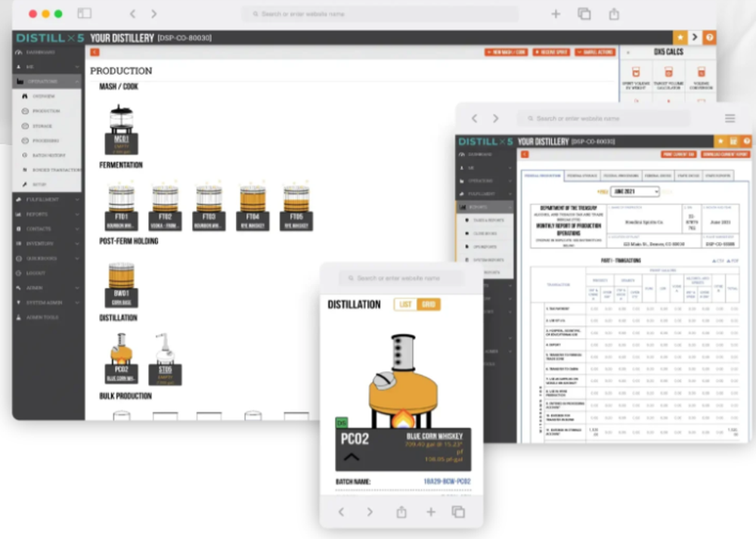Toggle the favorite star in the header
The height and width of the screenshot is (539, 756).
[x=681, y=37]
